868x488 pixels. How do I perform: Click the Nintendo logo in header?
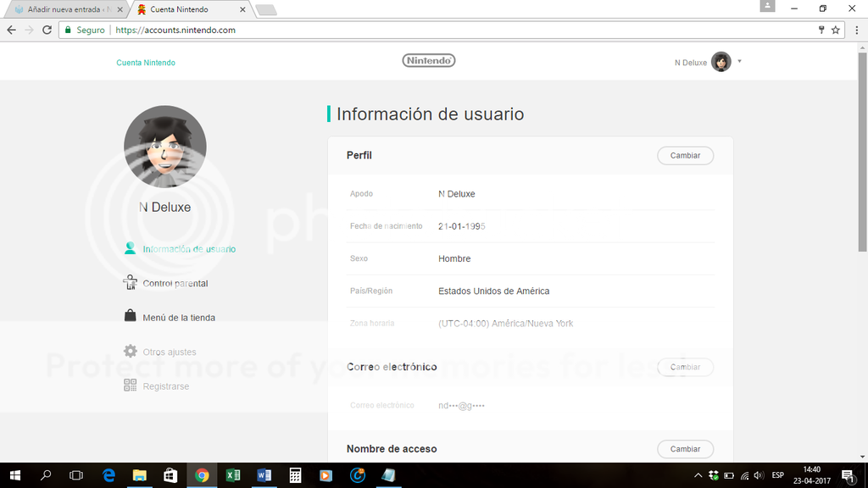(x=428, y=61)
